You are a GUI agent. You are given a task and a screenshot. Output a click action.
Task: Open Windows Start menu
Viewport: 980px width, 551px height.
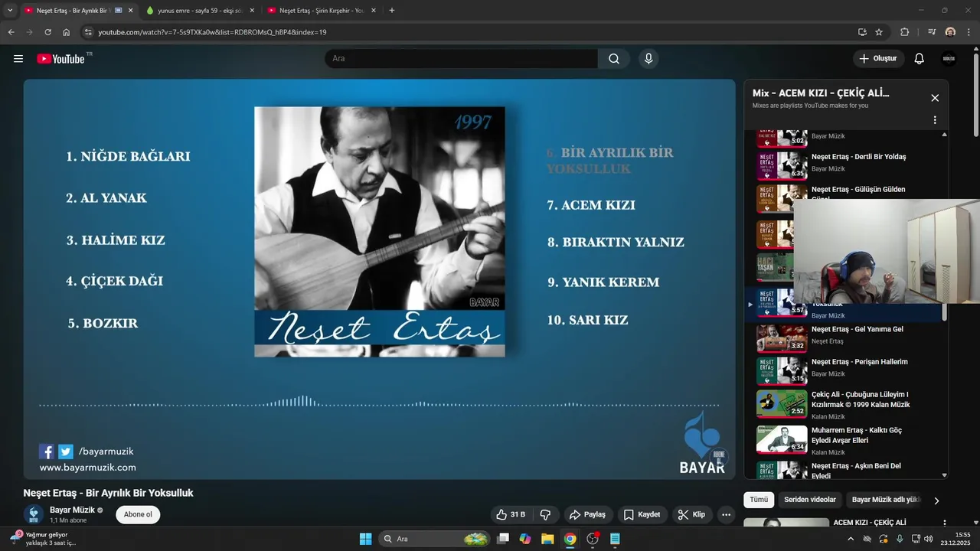tap(365, 539)
